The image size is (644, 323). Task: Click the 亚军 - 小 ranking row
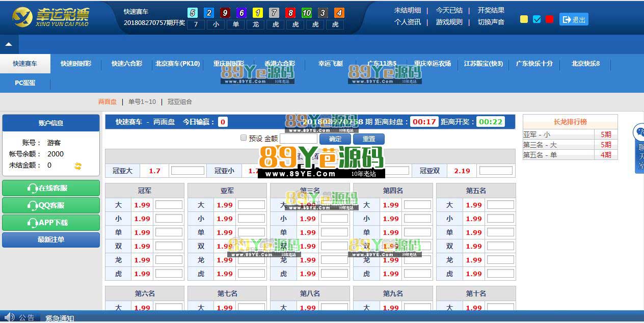(x=570, y=134)
